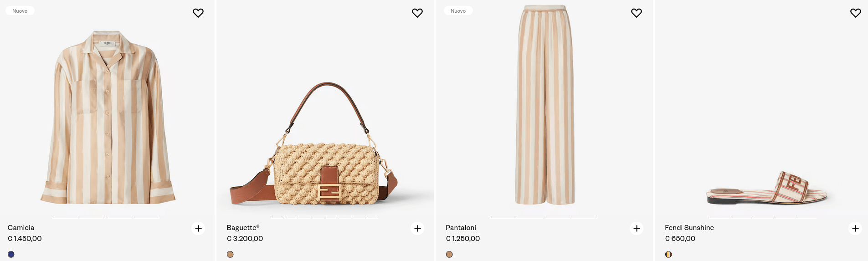This screenshot has height=261, width=868.
Task: View the striped shirt product image
Action: click(108, 118)
